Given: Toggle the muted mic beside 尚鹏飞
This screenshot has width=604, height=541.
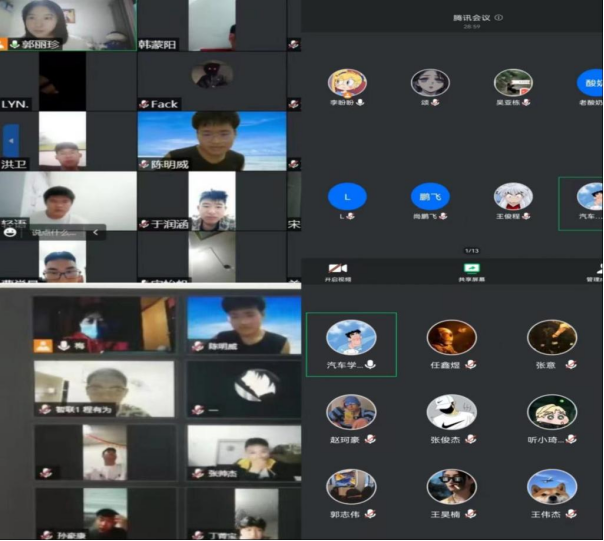Looking at the screenshot, I should [443, 216].
